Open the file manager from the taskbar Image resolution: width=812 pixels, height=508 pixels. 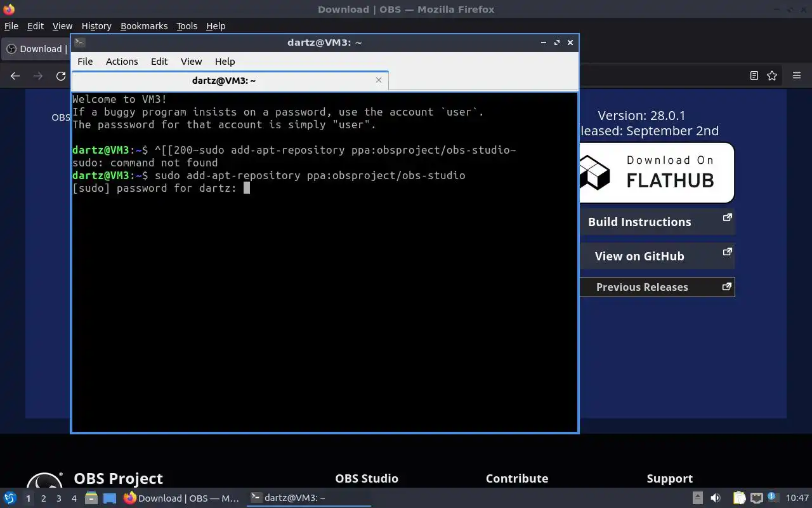(x=91, y=498)
